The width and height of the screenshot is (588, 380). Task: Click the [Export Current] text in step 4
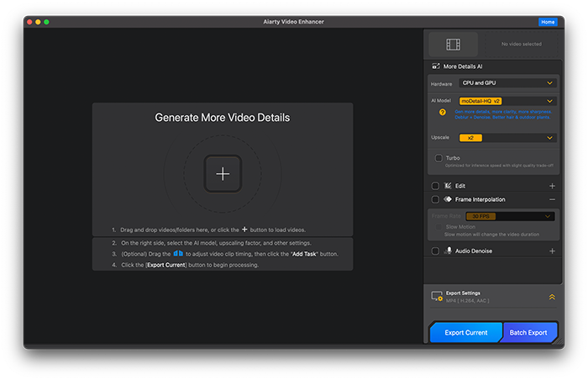point(166,265)
